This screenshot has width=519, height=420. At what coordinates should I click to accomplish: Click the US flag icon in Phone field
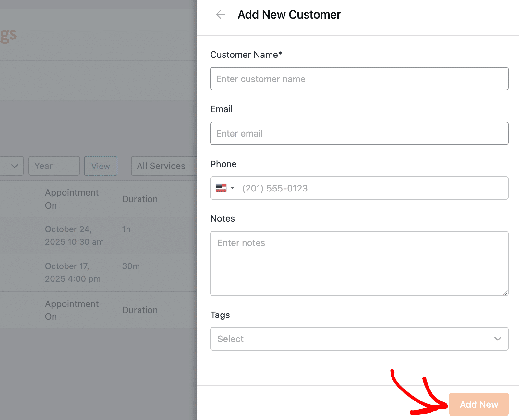pyautogui.click(x=221, y=188)
